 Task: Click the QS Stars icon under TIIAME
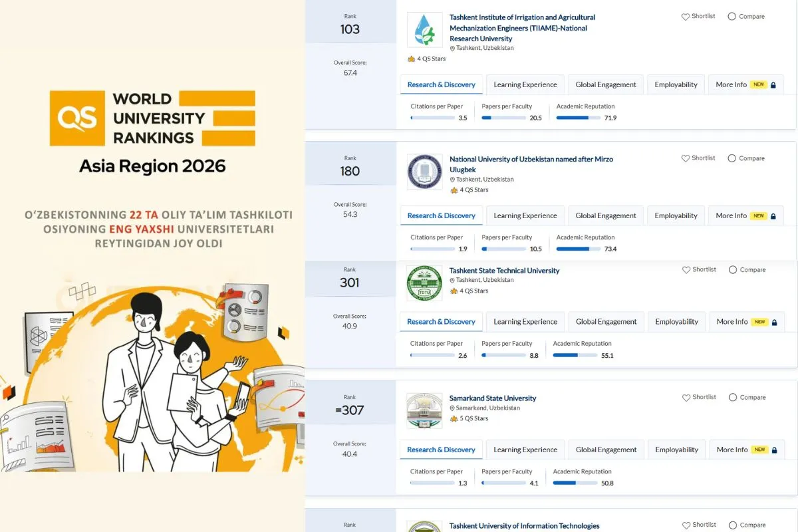pos(412,59)
